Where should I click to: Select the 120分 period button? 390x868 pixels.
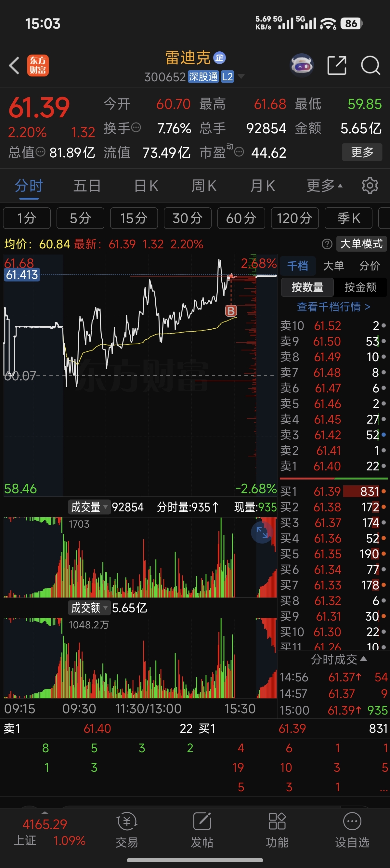pyautogui.click(x=295, y=218)
